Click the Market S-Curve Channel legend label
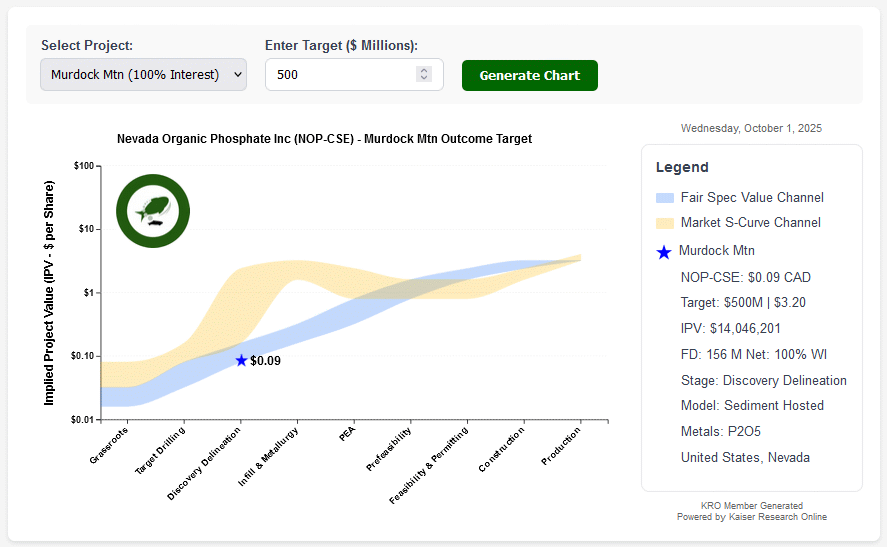The image size is (887, 547). [751, 222]
